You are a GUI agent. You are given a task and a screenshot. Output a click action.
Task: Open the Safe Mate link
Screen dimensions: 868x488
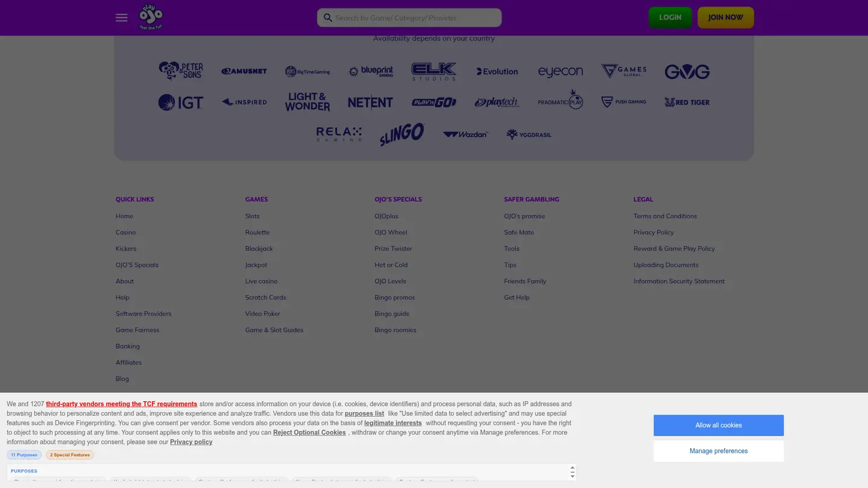click(519, 233)
